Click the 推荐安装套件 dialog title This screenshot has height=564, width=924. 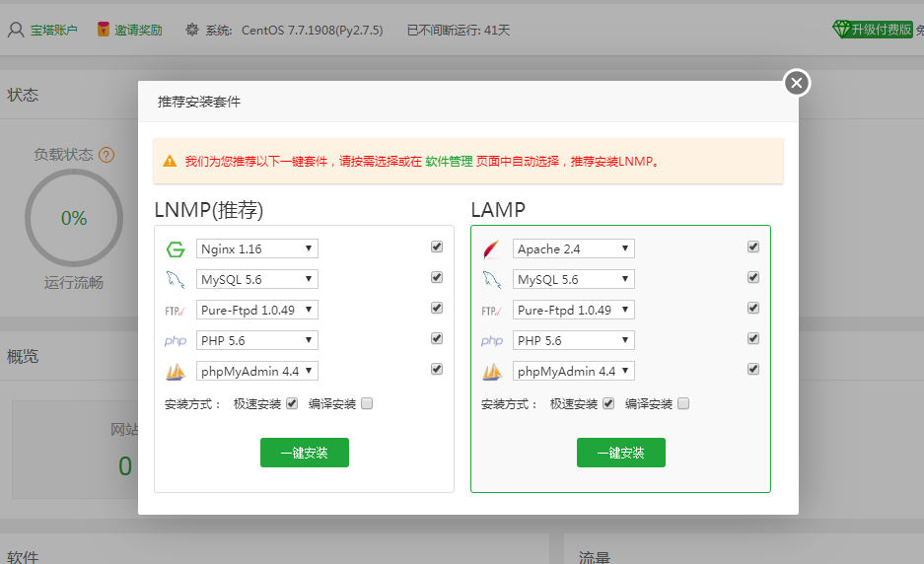point(199,102)
